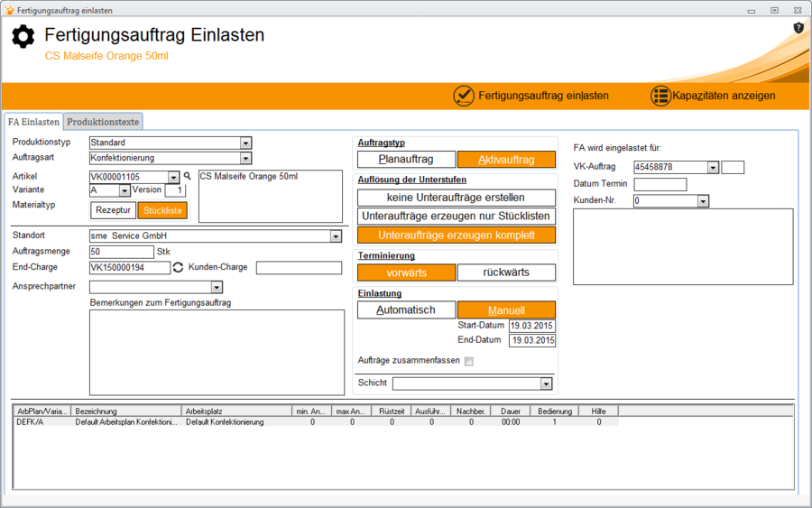
Task: Click the 00:00 Dauer cell
Action: coord(511,422)
